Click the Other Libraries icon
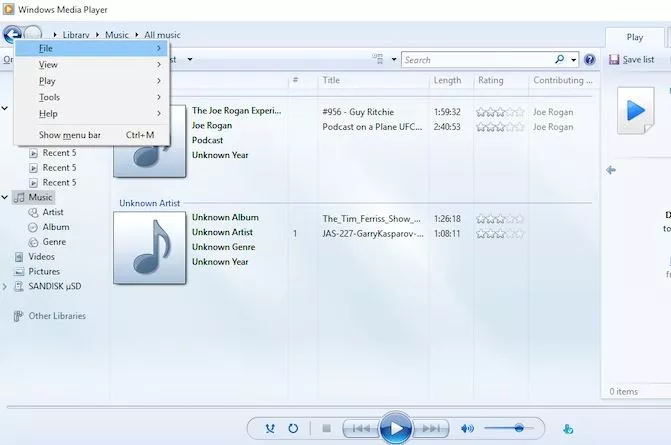The height and width of the screenshot is (445, 671). 18,316
